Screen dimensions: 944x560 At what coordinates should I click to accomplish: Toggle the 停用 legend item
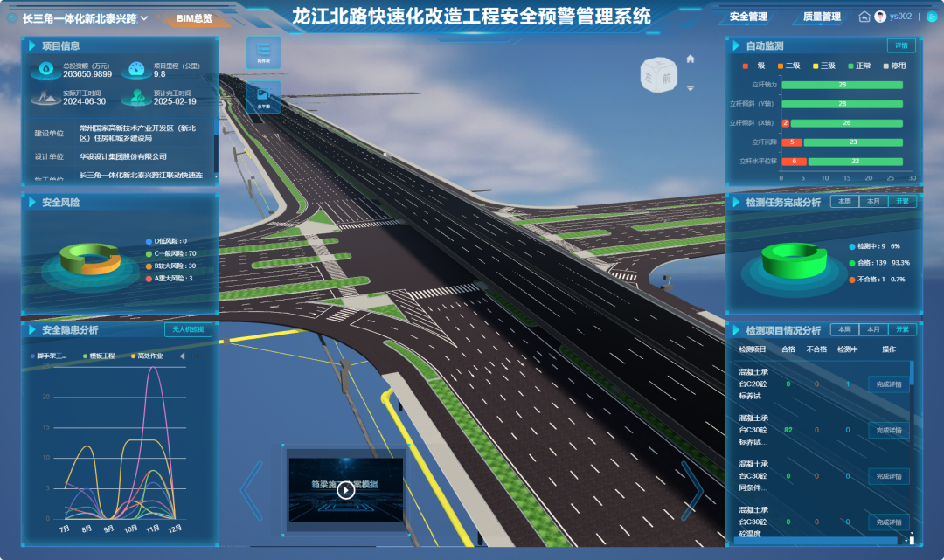[x=895, y=66]
